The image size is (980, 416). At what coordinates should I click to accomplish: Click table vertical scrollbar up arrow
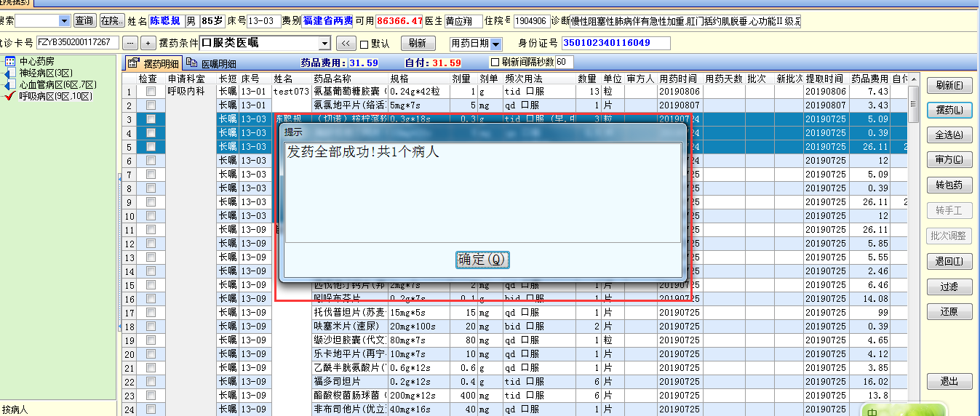point(914,79)
